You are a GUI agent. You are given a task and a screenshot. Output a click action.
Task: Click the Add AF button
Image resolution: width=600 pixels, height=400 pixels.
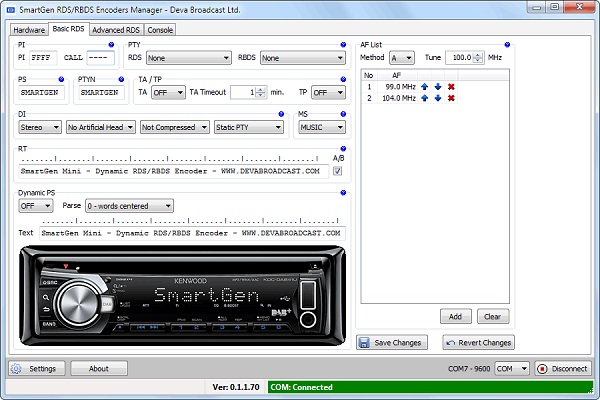[x=455, y=317]
